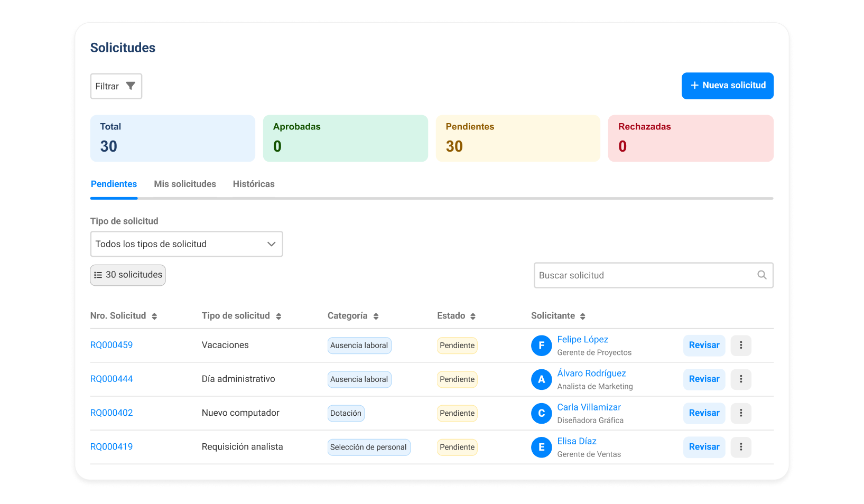Switch to the Mis solicitudes tab
This screenshot has width=864, height=504.
tap(185, 184)
